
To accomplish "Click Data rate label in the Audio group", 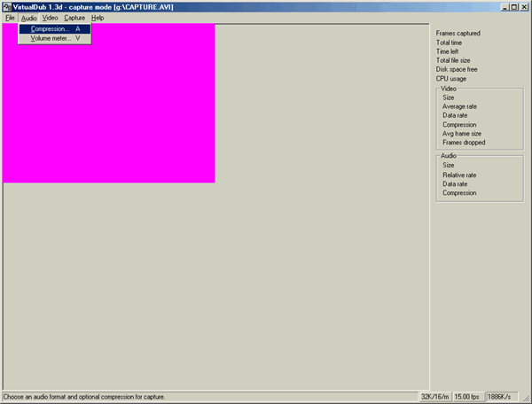I will point(455,184).
